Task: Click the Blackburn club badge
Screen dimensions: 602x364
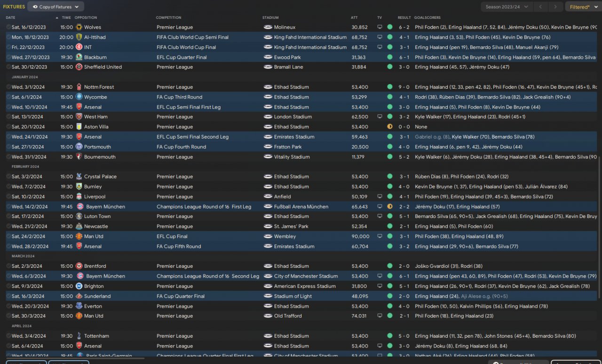Action: coord(79,57)
